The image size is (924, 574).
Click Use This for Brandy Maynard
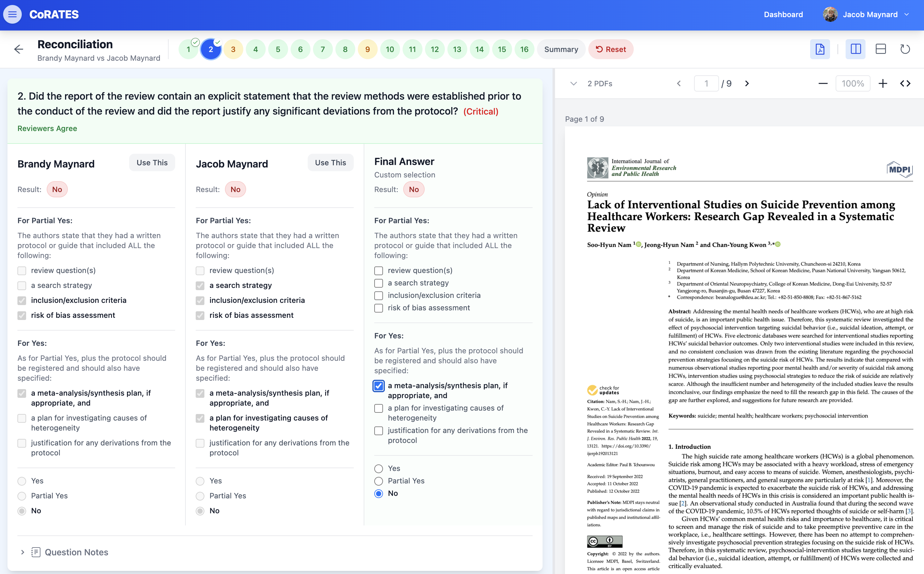pyautogui.click(x=152, y=162)
